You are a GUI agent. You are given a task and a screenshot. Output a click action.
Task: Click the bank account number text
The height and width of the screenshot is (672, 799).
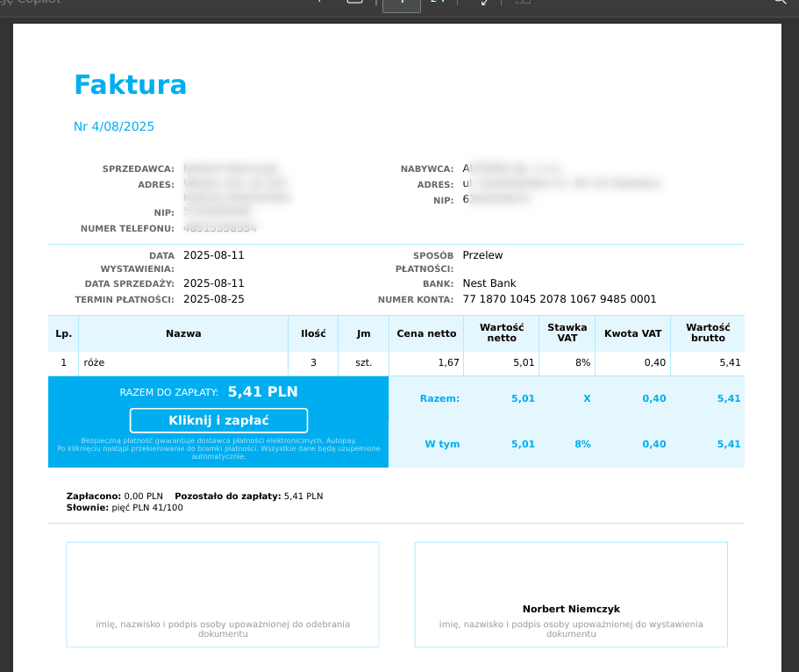tap(559, 299)
